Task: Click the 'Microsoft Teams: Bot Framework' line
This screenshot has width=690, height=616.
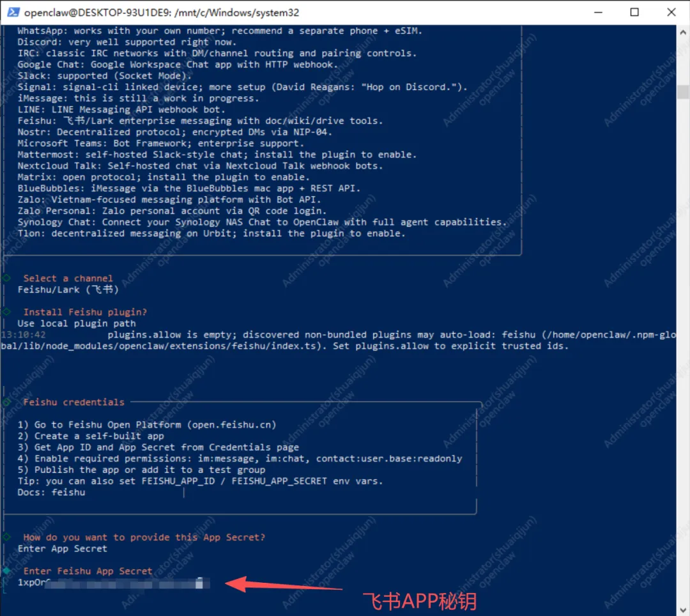Action: tap(160, 143)
